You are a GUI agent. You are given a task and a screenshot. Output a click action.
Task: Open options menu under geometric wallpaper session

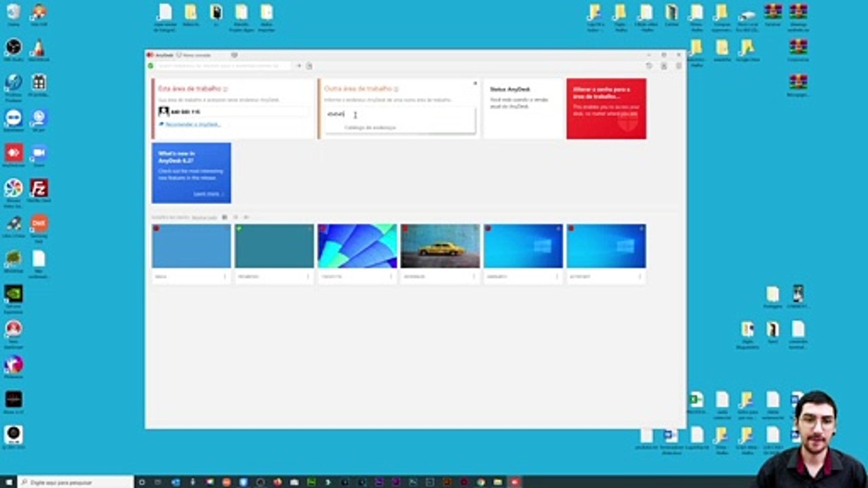click(391, 277)
